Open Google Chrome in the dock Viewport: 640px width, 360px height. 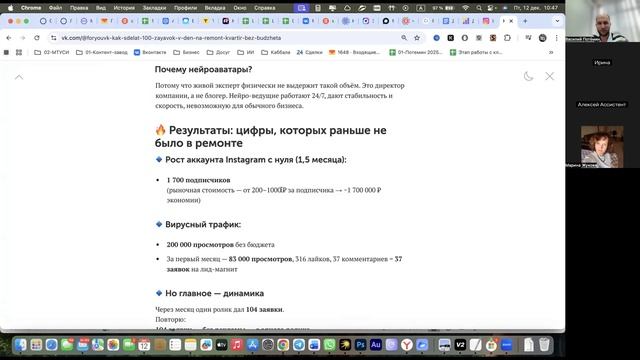point(283,345)
